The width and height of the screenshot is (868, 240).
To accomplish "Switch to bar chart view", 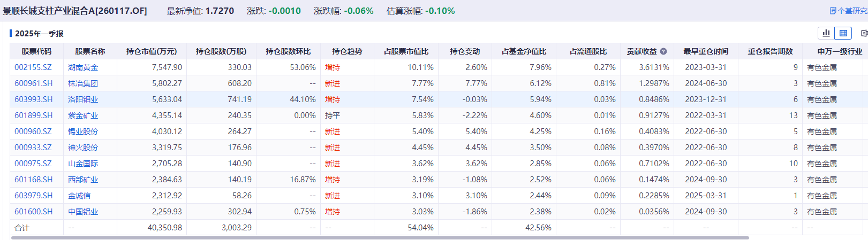I will [826, 33].
